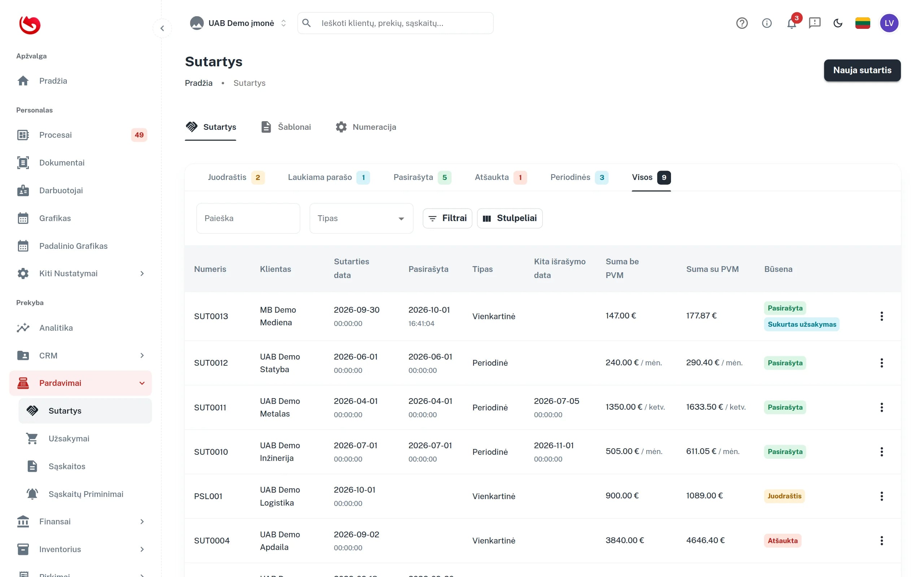The width and height of the screenshot is (924, 577).
Task: Focus the Paieška search field
Action: pyautogui.click(x=248, y=218)
